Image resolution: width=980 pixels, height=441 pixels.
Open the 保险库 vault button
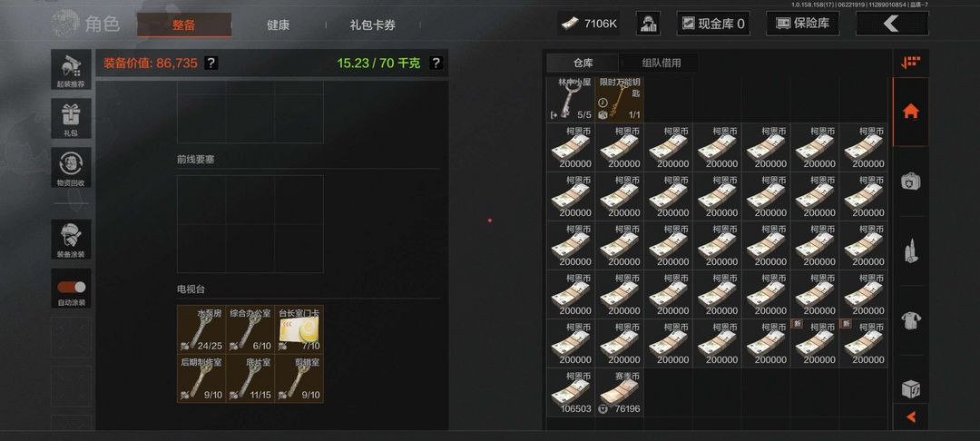pyautogui.click(x=802, y=24)
